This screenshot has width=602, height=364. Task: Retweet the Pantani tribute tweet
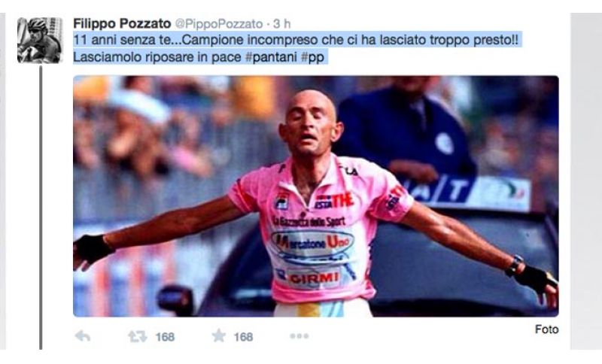(x=137, y=336)
